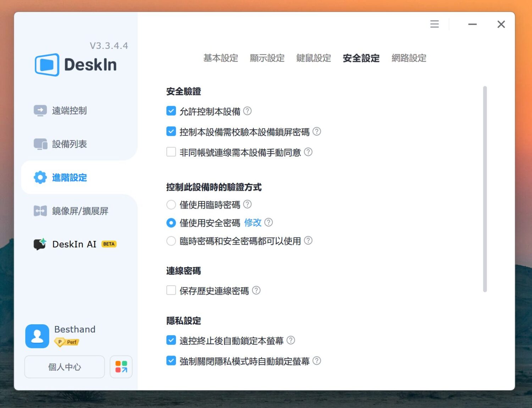The height and width of the screenshot is (408, 532).
Task: Select 僅使用臨時密碼 radio button
Action: click(171, 205)
